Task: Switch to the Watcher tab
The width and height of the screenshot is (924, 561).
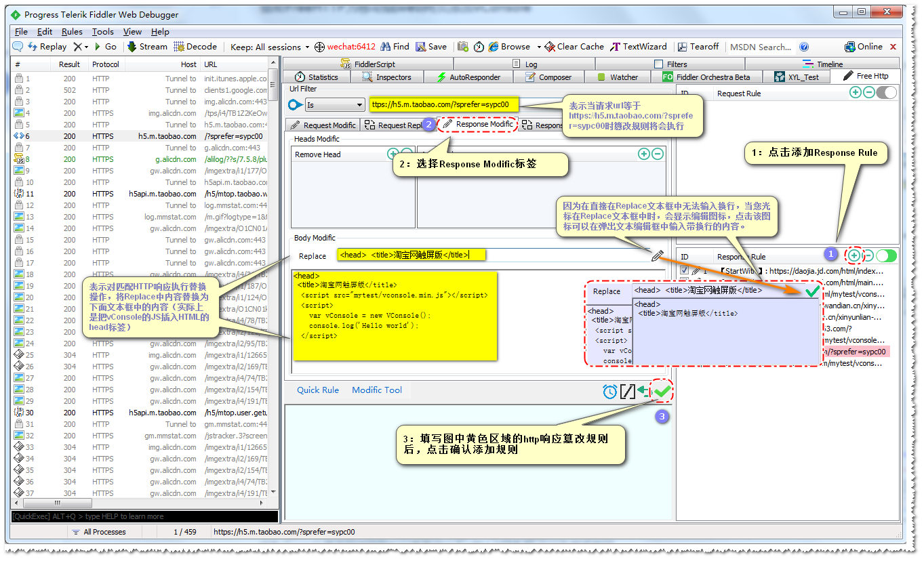Action: coord(618,77)
